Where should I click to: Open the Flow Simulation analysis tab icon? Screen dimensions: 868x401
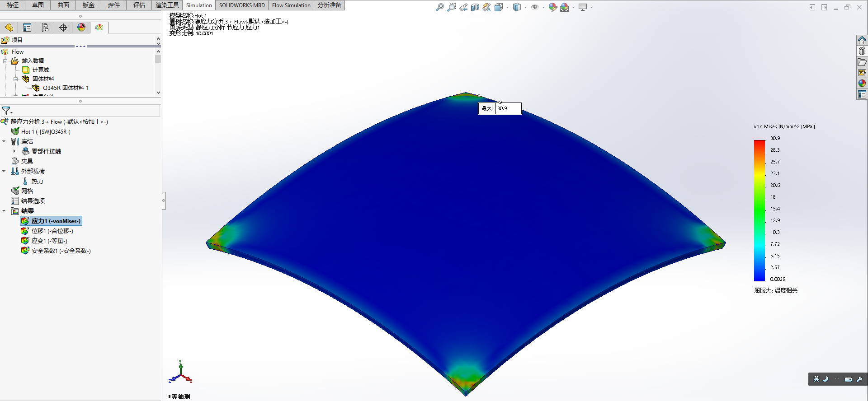tap(99, 28)
